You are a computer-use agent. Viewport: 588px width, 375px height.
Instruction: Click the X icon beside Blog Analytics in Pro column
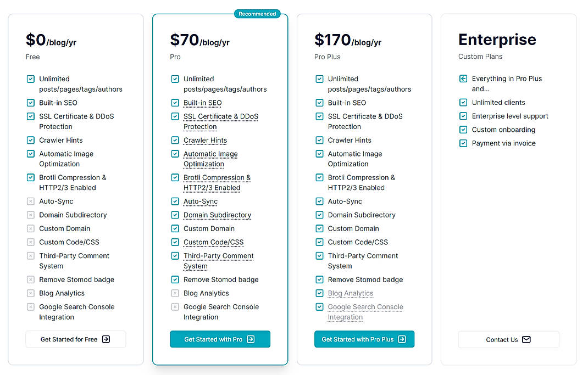tap(175, 293)
